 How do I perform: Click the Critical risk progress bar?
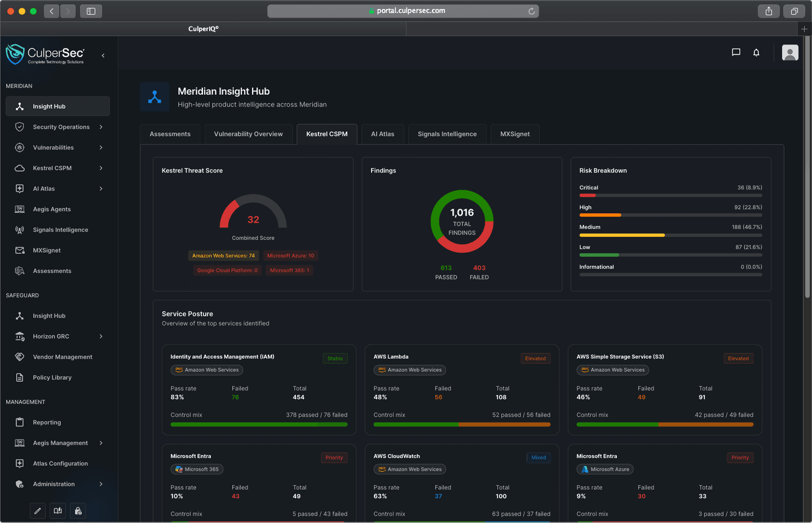pyautogui.click(x=670, y=195)
